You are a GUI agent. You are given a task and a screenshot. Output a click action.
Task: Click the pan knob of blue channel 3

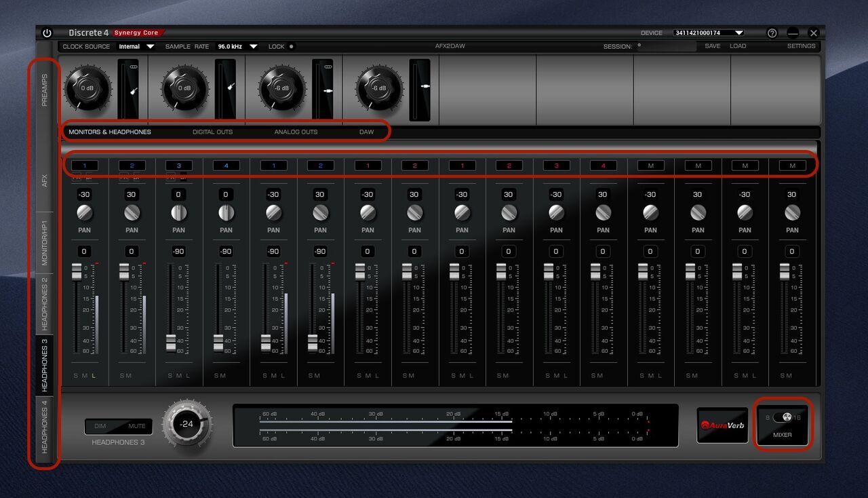(178, 213)
